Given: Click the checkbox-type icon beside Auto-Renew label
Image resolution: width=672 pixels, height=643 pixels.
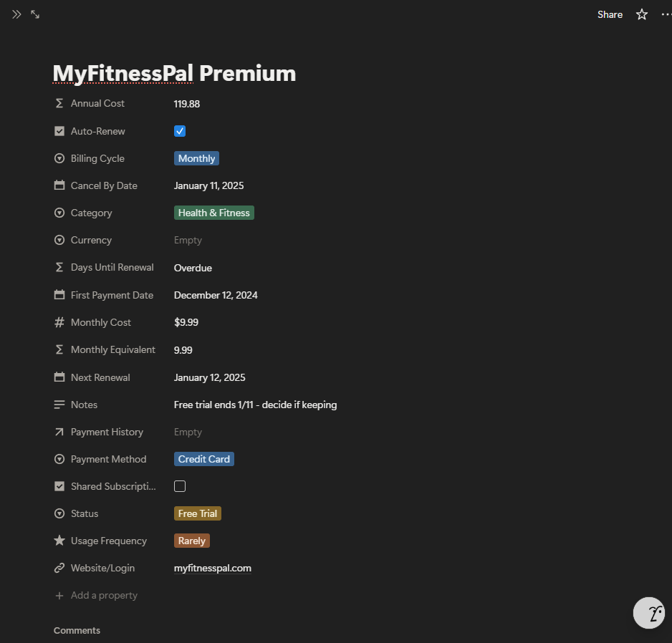Looking at the screenshot, I should [x=59, y=131].
